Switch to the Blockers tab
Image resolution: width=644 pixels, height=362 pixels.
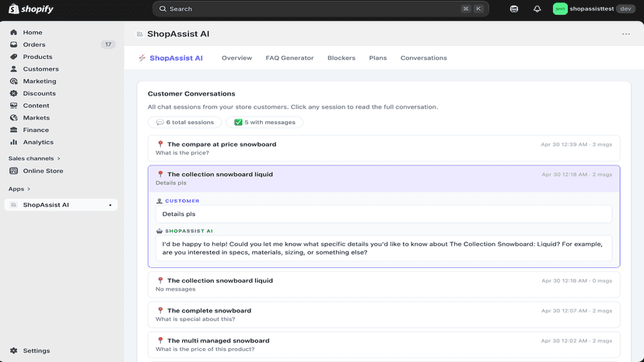(x=341, y=57)
